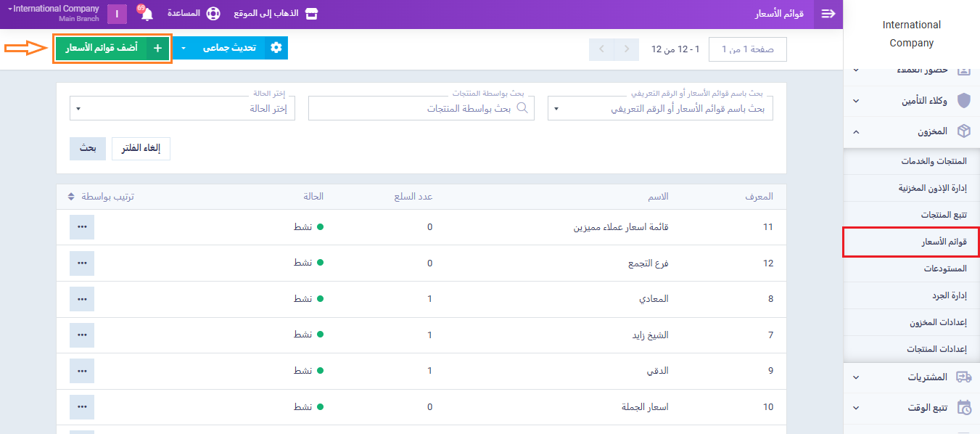Click the cancel filter button
Viewport: 980px width, 434px height.
click(x=141, y=148)
